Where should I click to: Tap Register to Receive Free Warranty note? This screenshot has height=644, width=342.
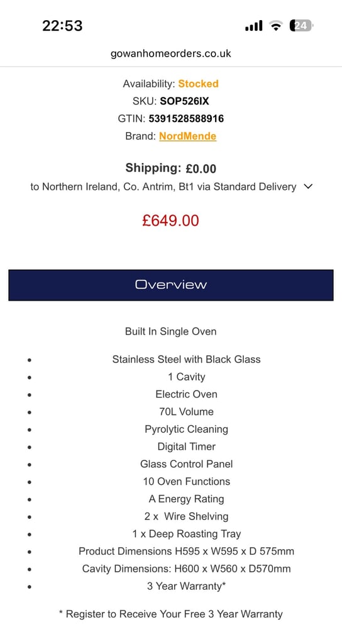coord(171,614)
